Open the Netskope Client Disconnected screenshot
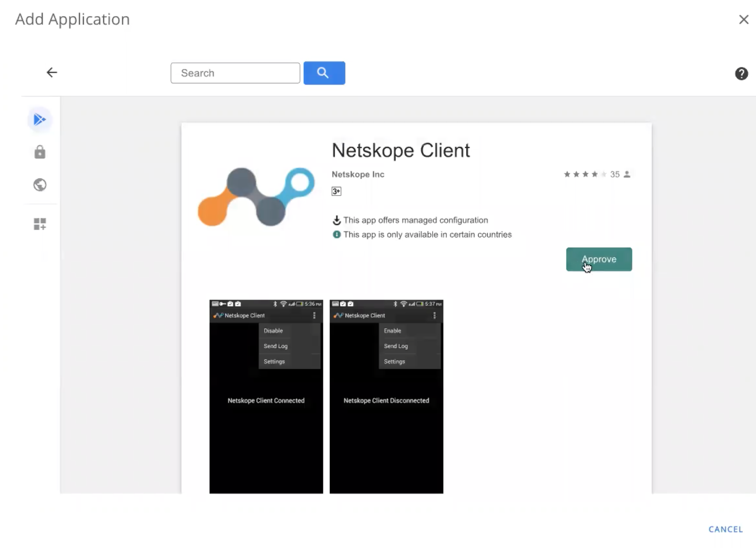This screenshot has height=548, width=756. tap(386, 397)
